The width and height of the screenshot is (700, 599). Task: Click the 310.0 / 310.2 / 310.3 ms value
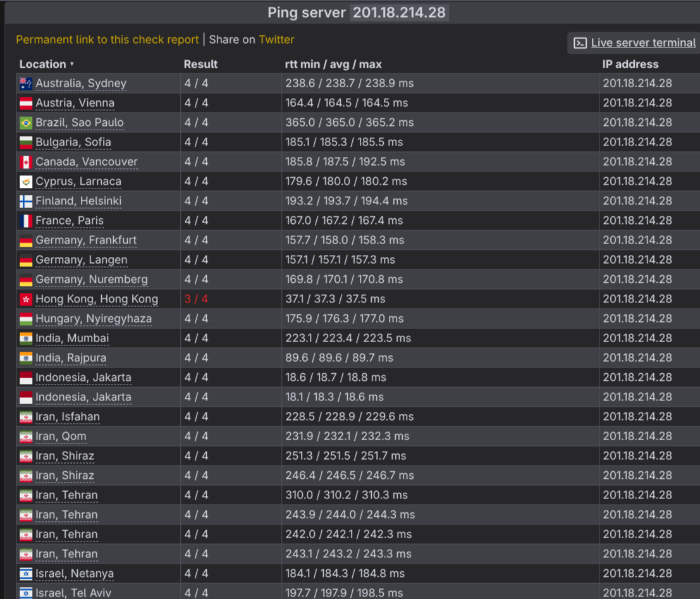click(x=347, y=495)
